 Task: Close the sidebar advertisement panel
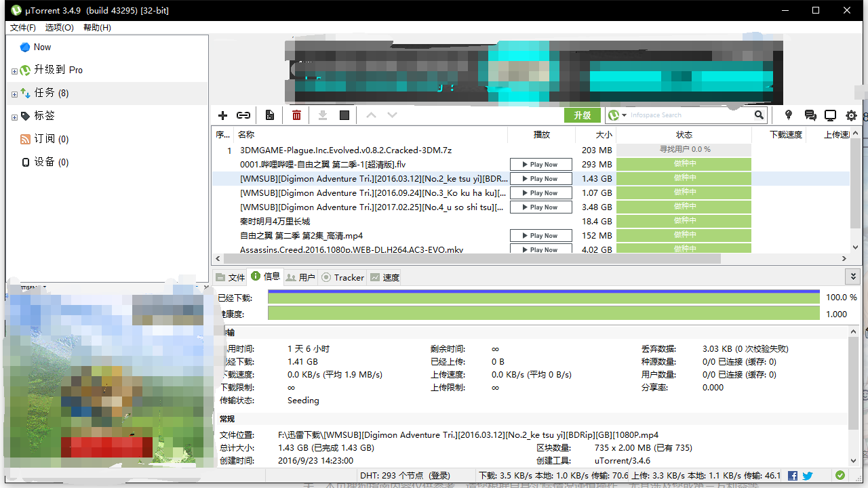pyautogui.click(x=207, y=287)
